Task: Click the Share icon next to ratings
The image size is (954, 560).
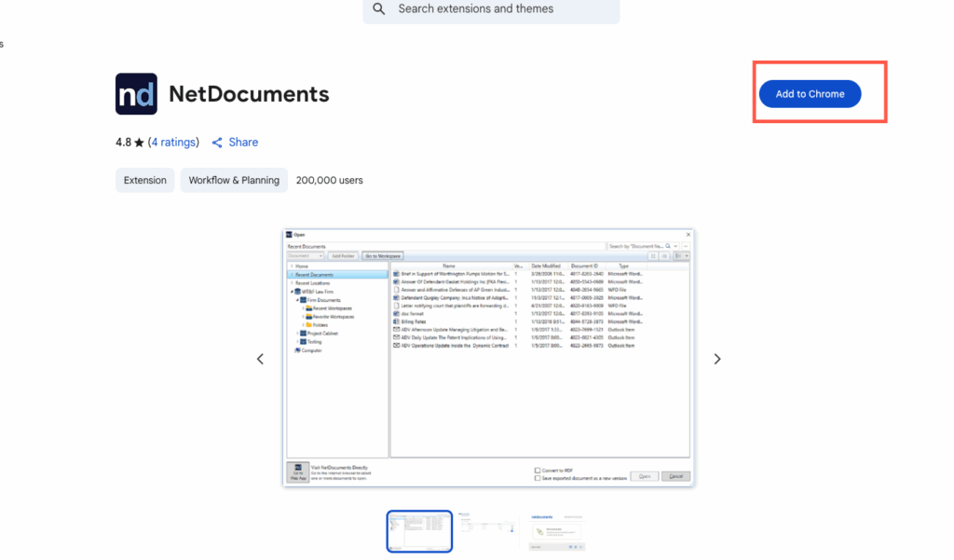Action: tap(217, 142)
